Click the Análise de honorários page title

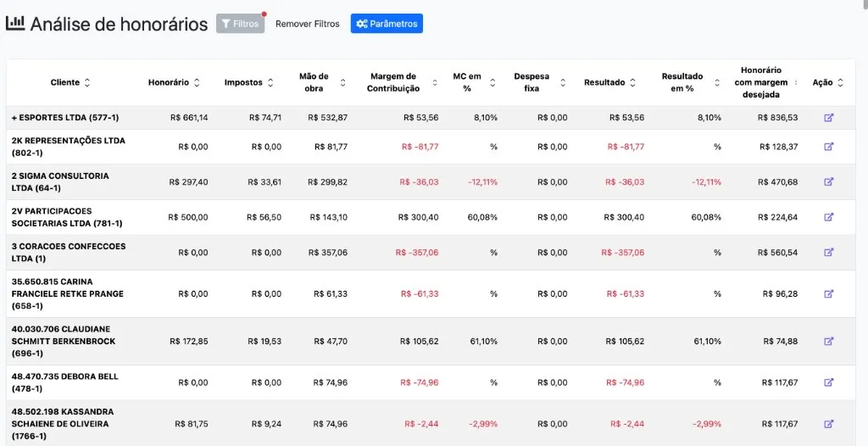[x=119, y=24]
